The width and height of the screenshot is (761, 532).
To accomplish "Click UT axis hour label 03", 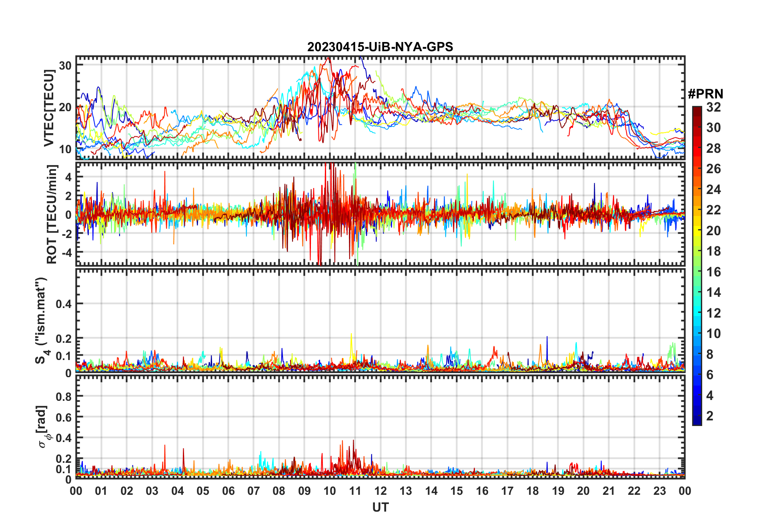I will tap(152, 491).
